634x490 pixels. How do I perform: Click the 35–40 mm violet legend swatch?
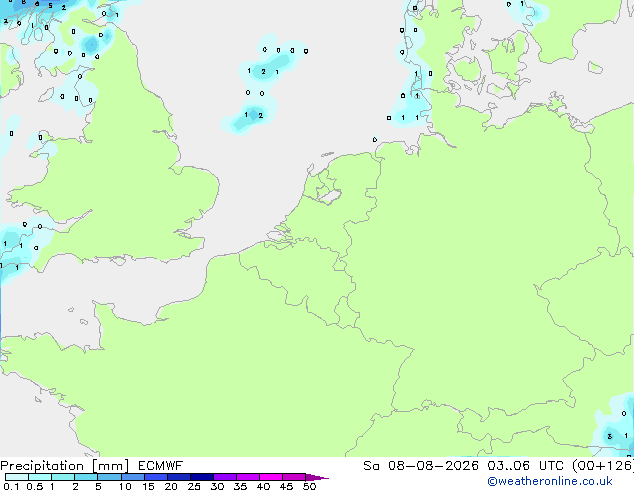[247, 477]
